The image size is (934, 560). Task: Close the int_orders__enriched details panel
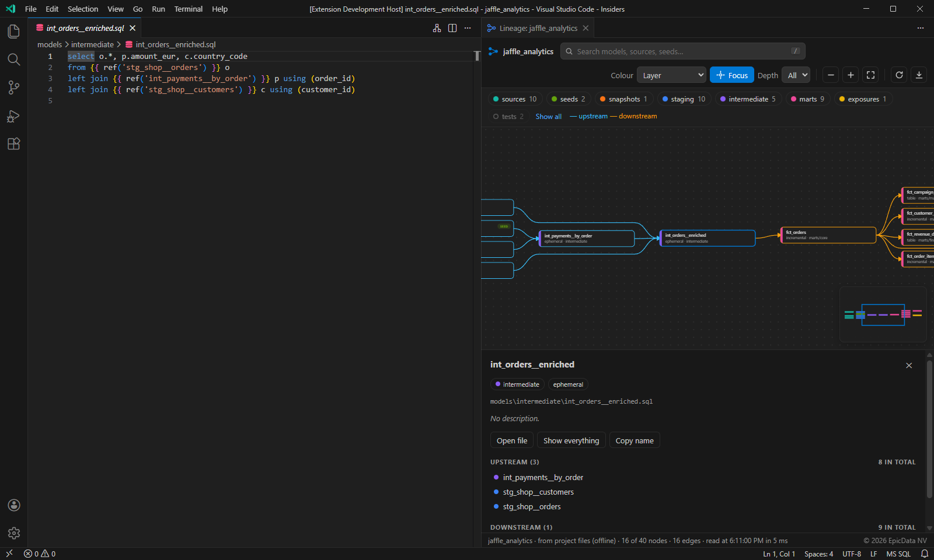(x=909, y=365)
